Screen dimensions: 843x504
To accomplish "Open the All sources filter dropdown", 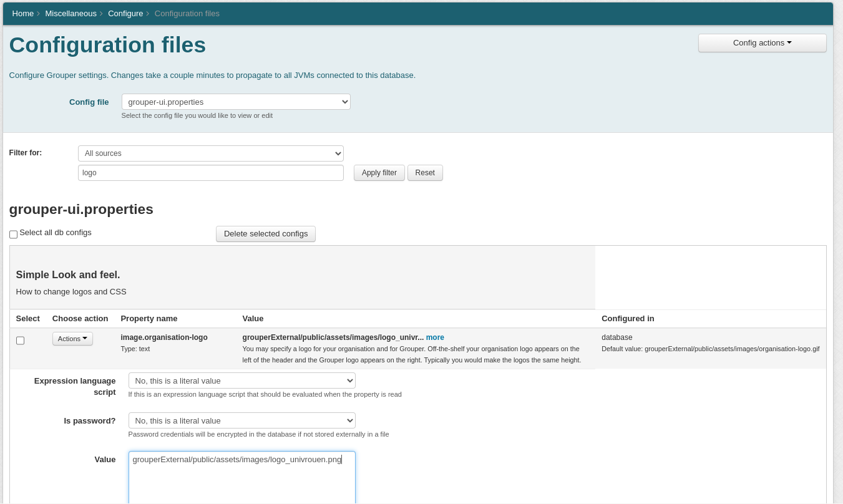I will (210, 153).
